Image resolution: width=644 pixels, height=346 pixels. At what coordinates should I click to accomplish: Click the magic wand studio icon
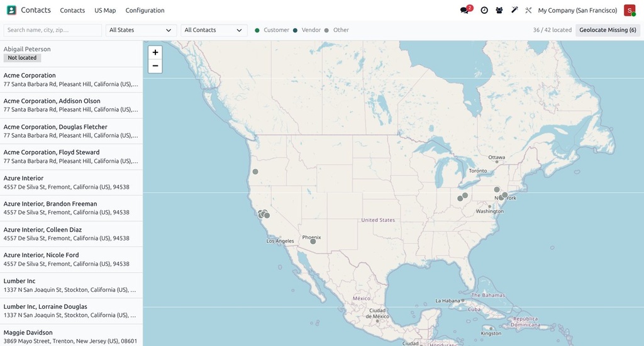coord(514,10)
